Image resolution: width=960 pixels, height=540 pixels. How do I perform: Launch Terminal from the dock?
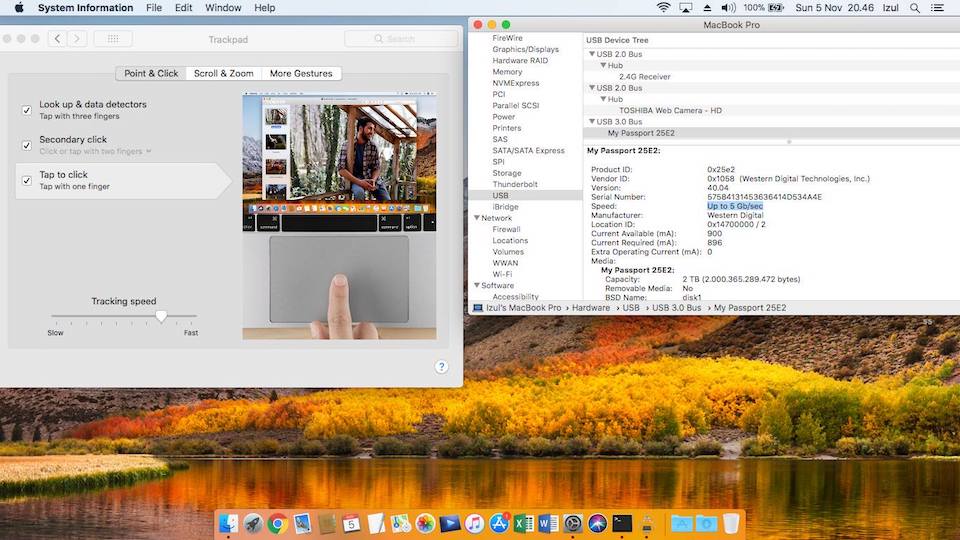[622, 523]
